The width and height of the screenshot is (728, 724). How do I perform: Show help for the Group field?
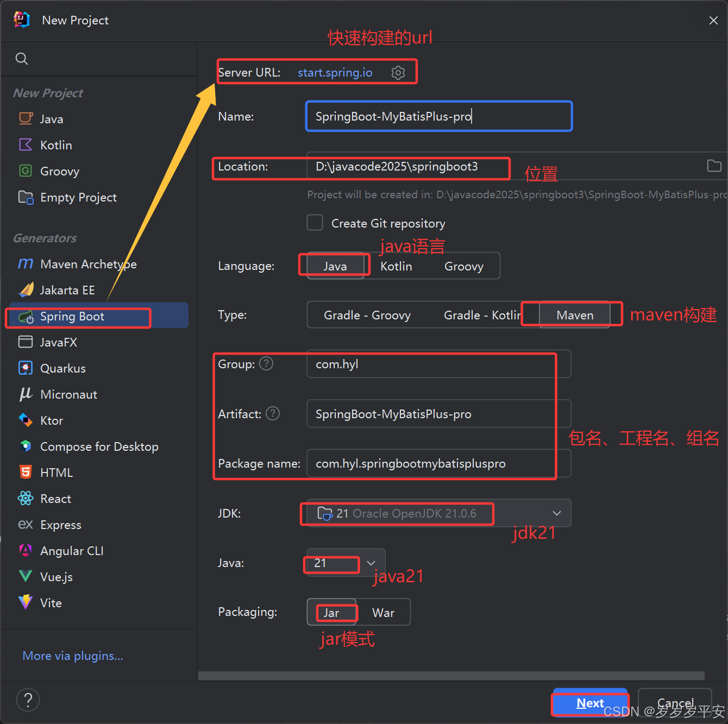pos(266,363)
